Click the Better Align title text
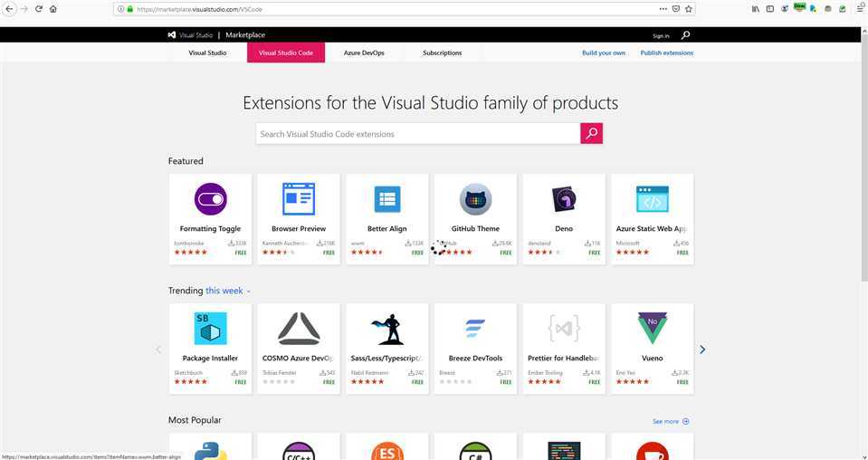Screen dimensions: 868x460 (387, 228)
